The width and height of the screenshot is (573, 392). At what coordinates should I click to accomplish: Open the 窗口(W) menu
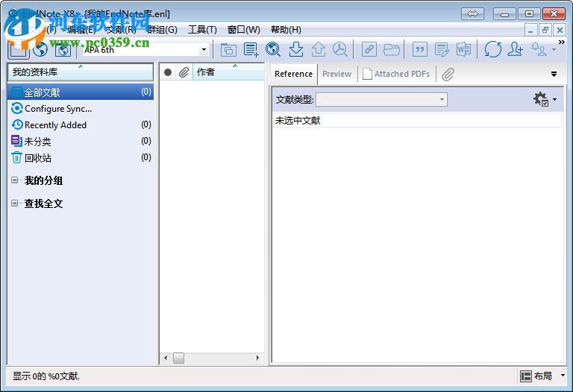[244, 30]
